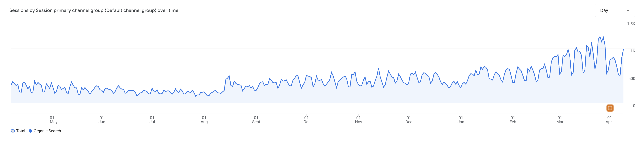Screen dimensions: 644x141
Task: Open the Day granularity dropdown
Action: point(615,10)
